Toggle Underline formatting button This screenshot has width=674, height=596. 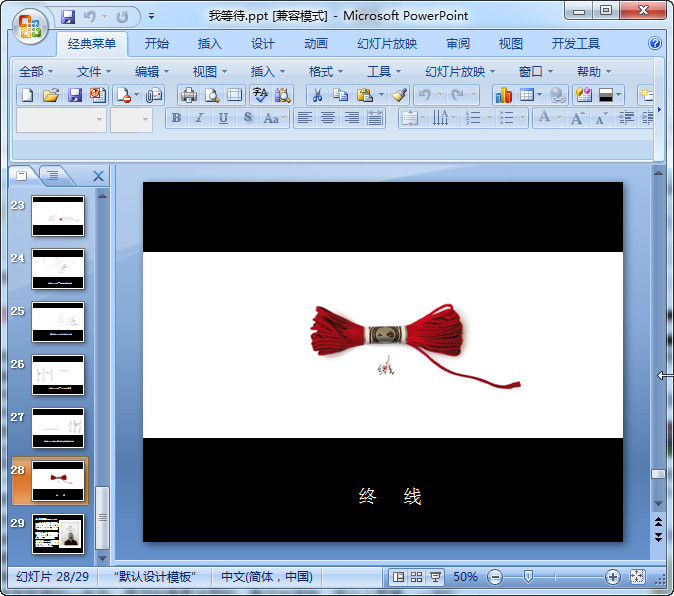(223, 118)
